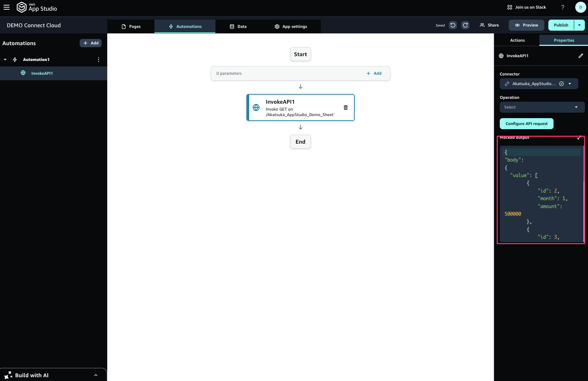Click the undo arrow icon
The height and width of the screenshot is (381, 588).
click(453, 25)
